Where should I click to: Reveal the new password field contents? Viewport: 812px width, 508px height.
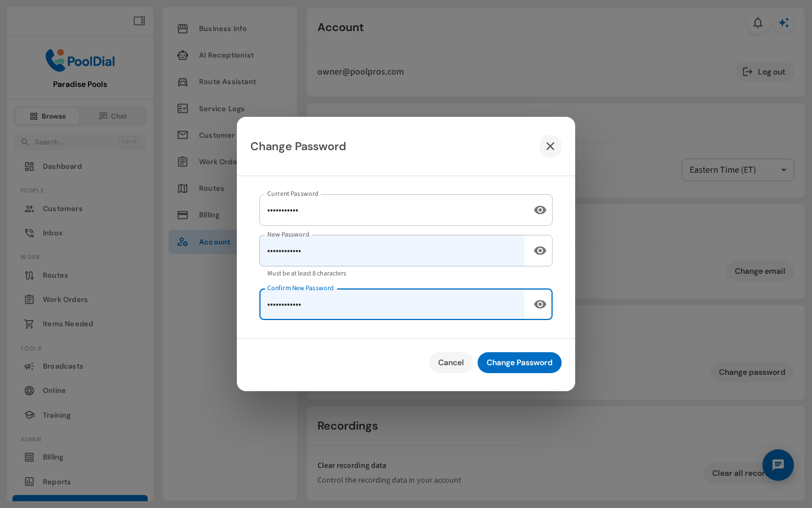tap(540, 251)
